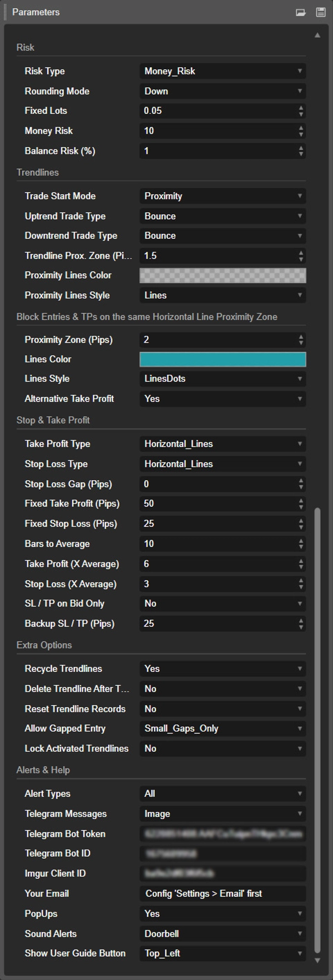Click the load parameters folder icon
This screenshot has width=333, height=980.
coord(301,12)
